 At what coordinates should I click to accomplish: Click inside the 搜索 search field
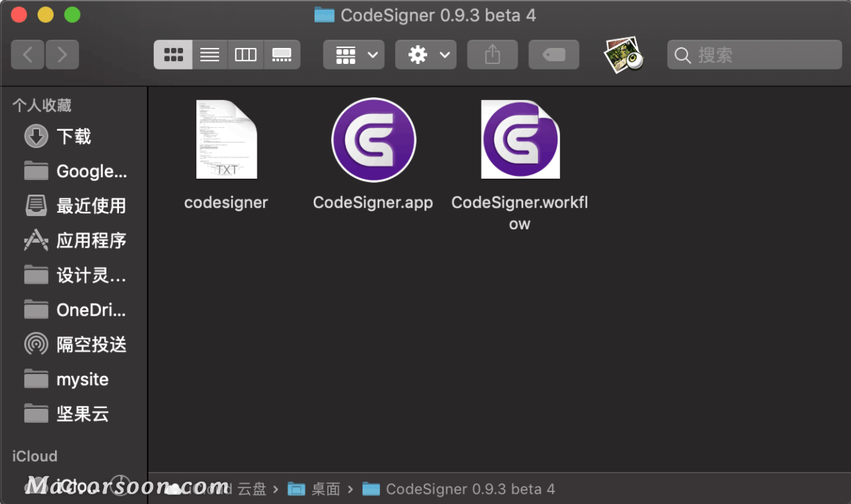pyautogui.click(x=754, y=54)
